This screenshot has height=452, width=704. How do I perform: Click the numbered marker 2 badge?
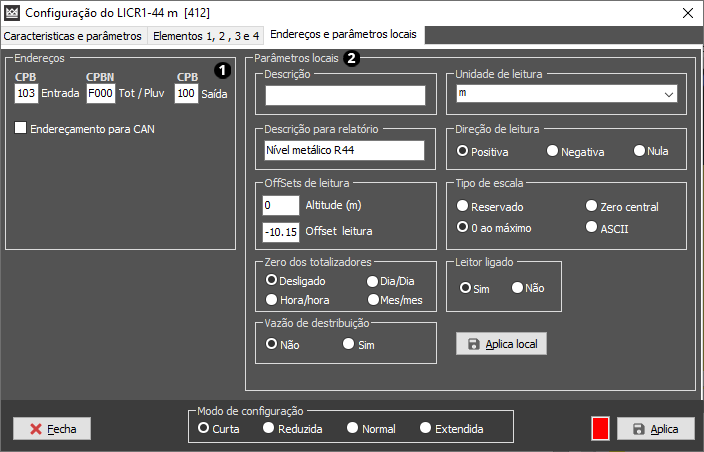pos(351,58)
